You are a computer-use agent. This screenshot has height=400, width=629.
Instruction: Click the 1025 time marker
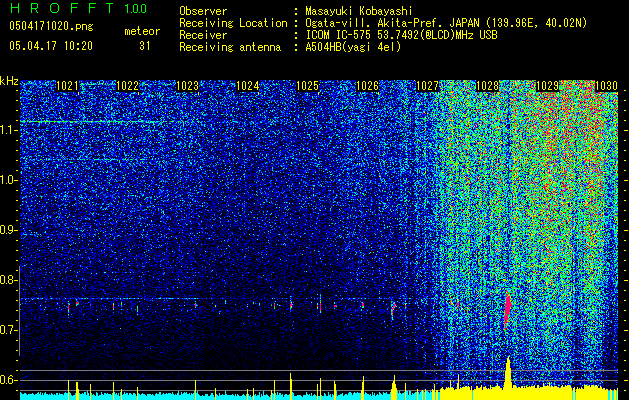click(x=307, y=86)
